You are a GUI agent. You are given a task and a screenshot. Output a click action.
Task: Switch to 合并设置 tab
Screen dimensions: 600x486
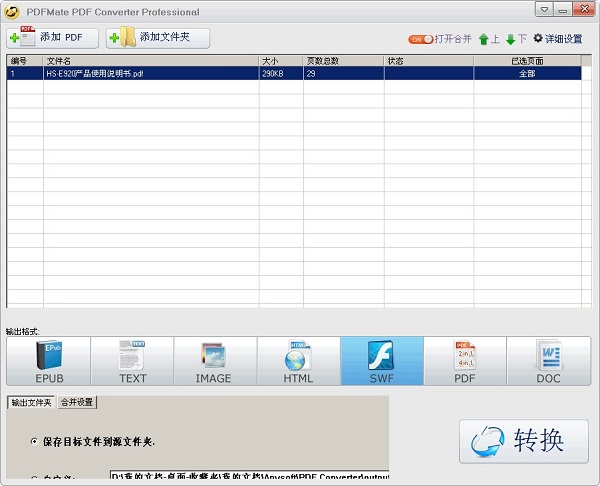pos(77,402)
